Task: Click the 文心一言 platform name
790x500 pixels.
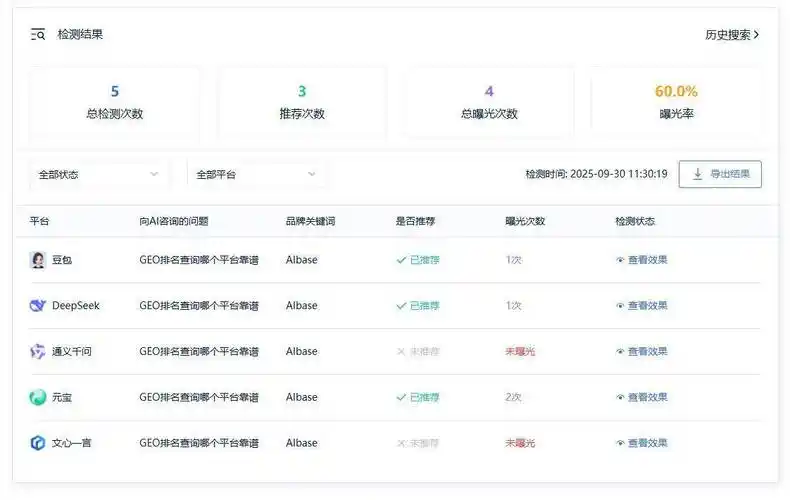Action: point(72,443)
